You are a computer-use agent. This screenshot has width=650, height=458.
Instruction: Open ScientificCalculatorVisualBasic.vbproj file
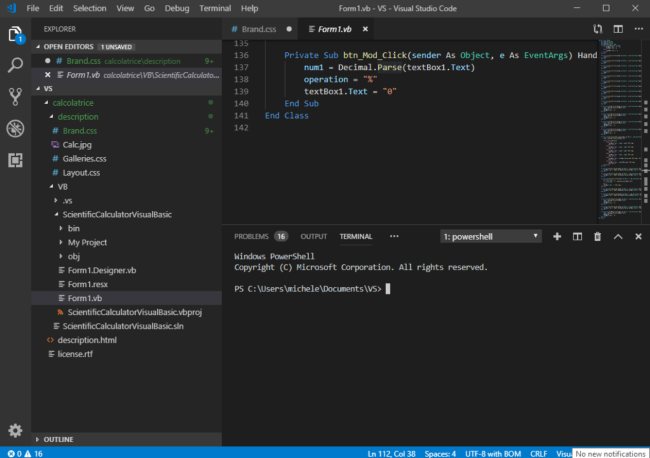[134, 312]
